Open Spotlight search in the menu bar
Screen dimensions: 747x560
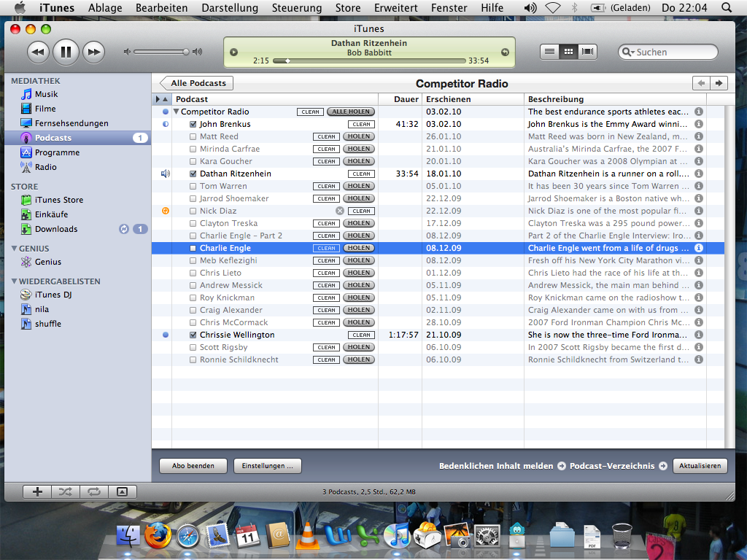click(726, 7)
